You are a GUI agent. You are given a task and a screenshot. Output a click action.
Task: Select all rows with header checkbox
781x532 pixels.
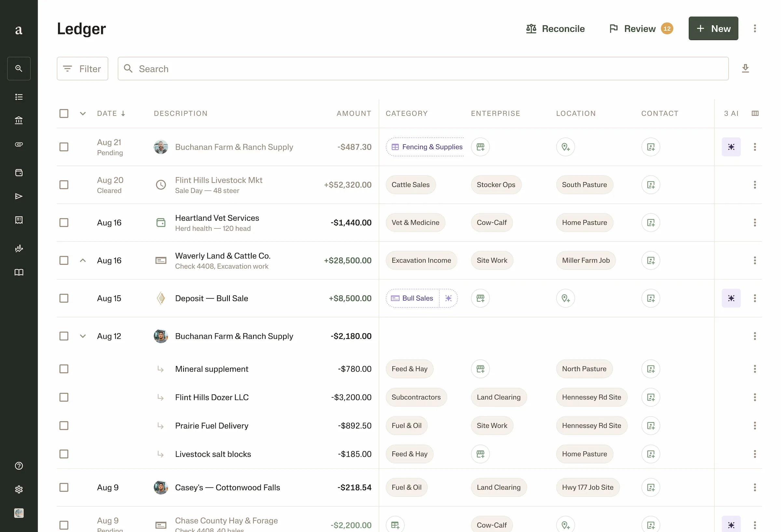64,113
